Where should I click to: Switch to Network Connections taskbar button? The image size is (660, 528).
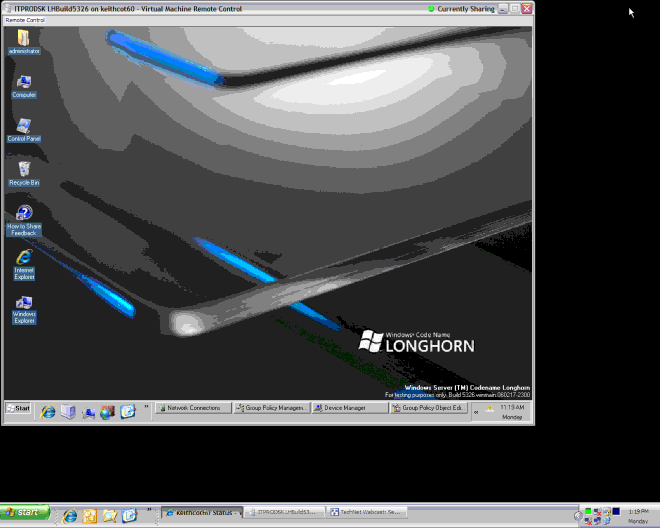click(x=193, y=408)
